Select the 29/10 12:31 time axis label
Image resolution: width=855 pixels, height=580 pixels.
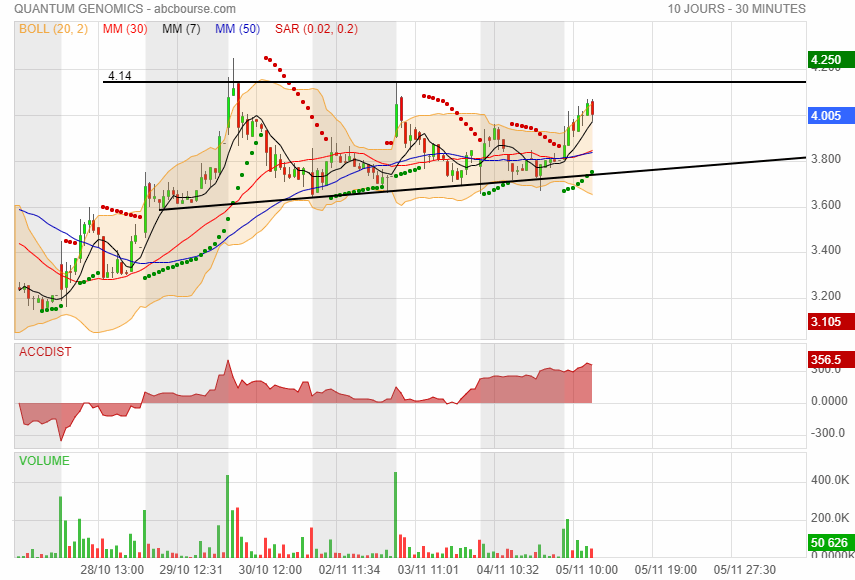[191, 570]
